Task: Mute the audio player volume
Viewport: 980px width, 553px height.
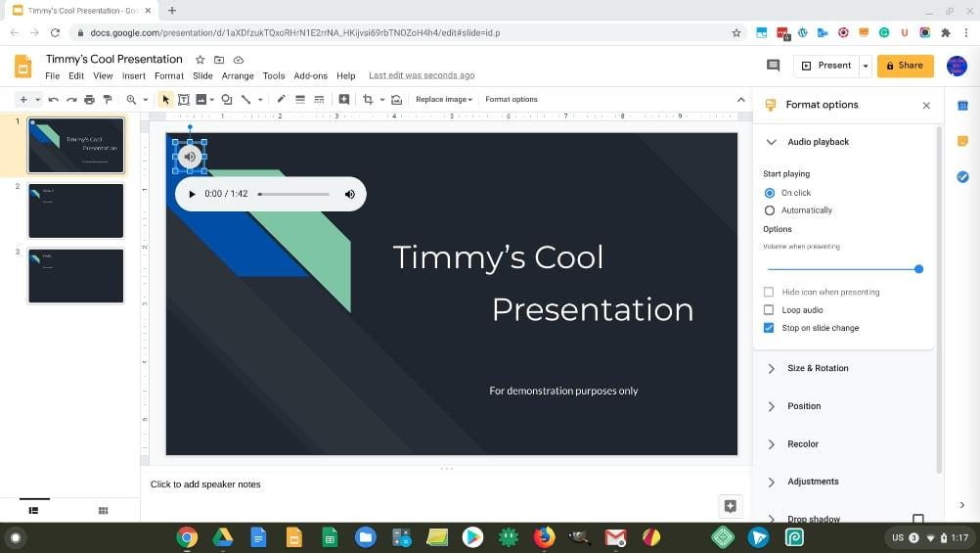Action: pyautogui.click(x=350, y=194)
